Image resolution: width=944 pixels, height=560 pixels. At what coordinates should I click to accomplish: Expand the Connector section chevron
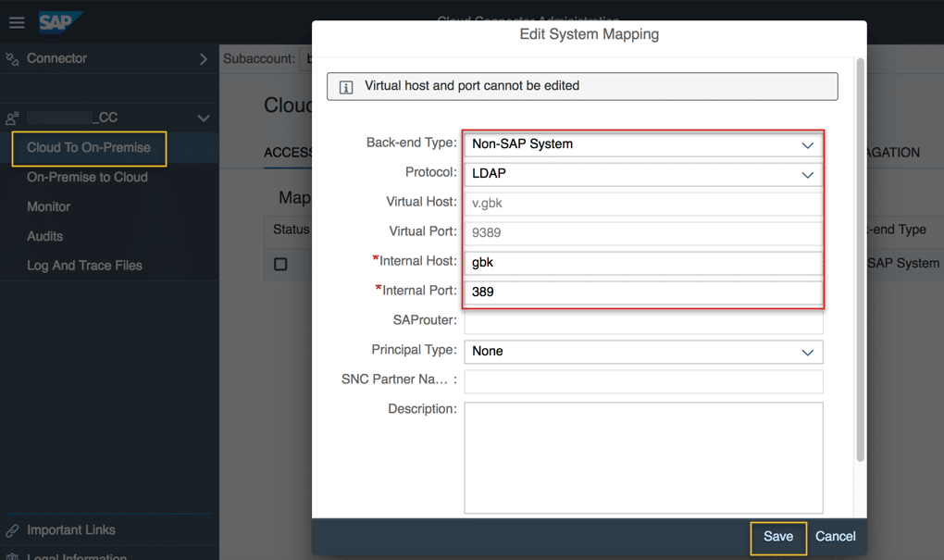(x=204, y=59)
